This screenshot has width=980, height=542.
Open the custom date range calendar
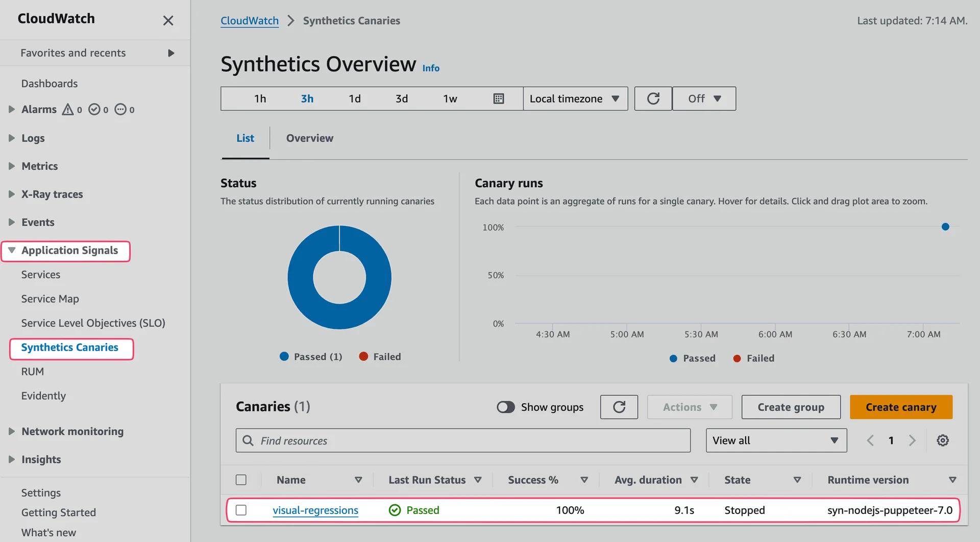click(499, 98)
